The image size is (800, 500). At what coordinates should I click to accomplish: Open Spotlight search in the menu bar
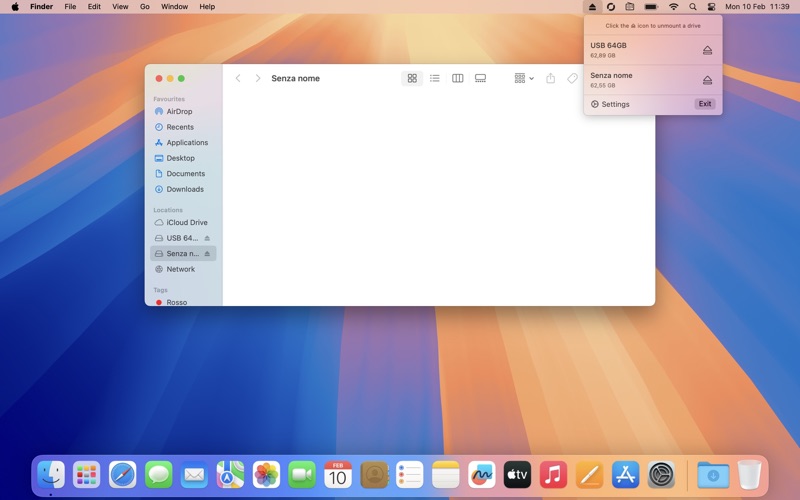692,7
